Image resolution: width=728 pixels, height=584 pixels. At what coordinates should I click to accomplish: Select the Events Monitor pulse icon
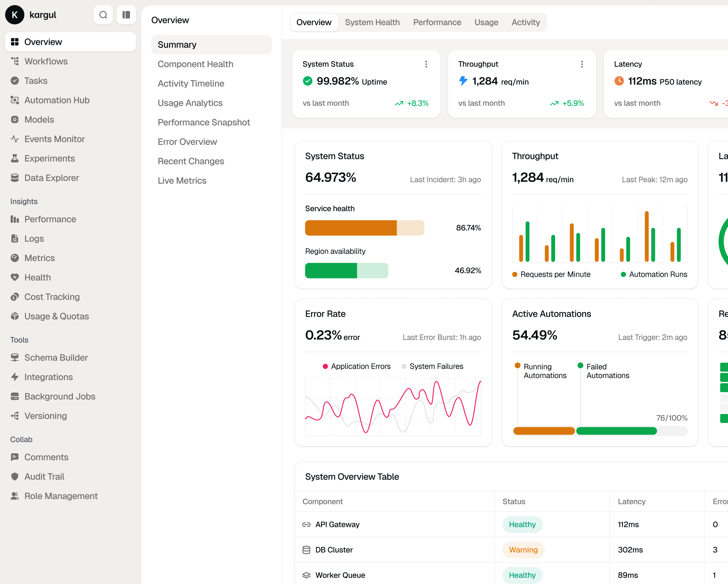(x=14, y=139)
